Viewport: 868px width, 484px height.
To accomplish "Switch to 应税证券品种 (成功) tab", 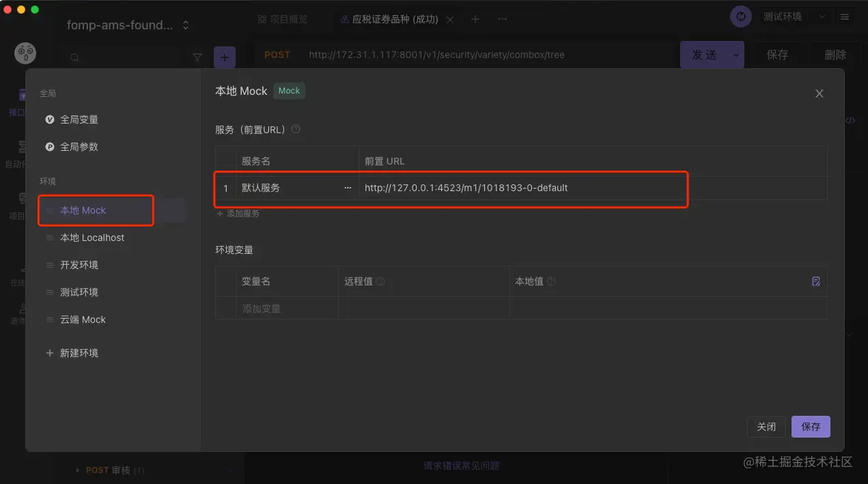I will [x=389, y=19].
